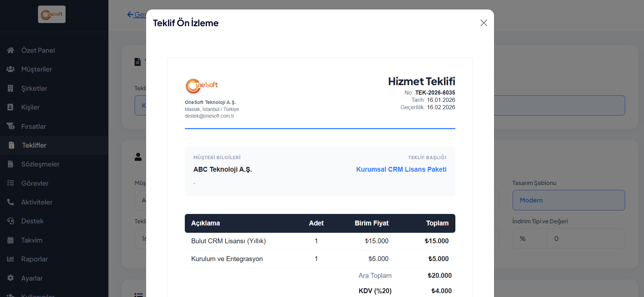The height and width of the screenshot is (297, 644).
Task: Click the Sözleşmeler contract icon
Action: pos(10,164)
